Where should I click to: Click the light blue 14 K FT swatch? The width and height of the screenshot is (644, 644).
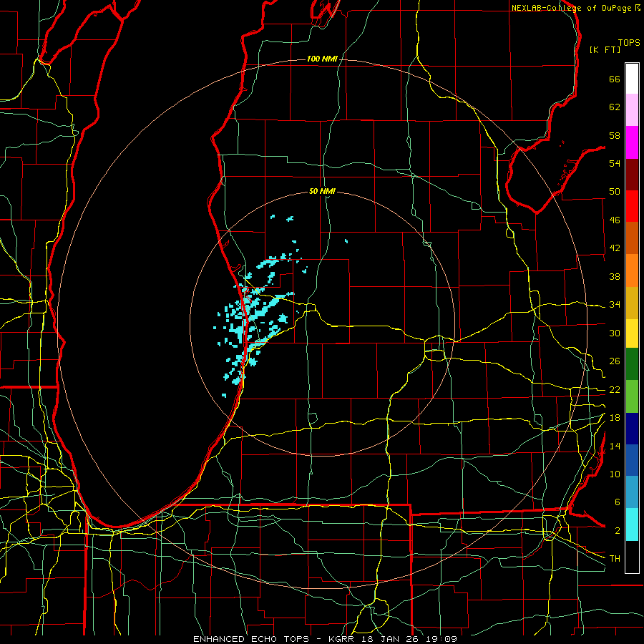(x=632, y=492)
